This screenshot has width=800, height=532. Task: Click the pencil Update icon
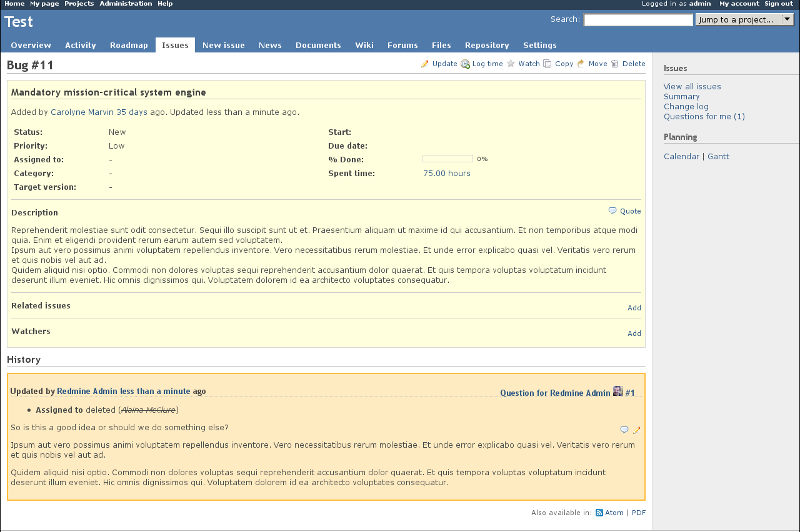click(425, 64)
